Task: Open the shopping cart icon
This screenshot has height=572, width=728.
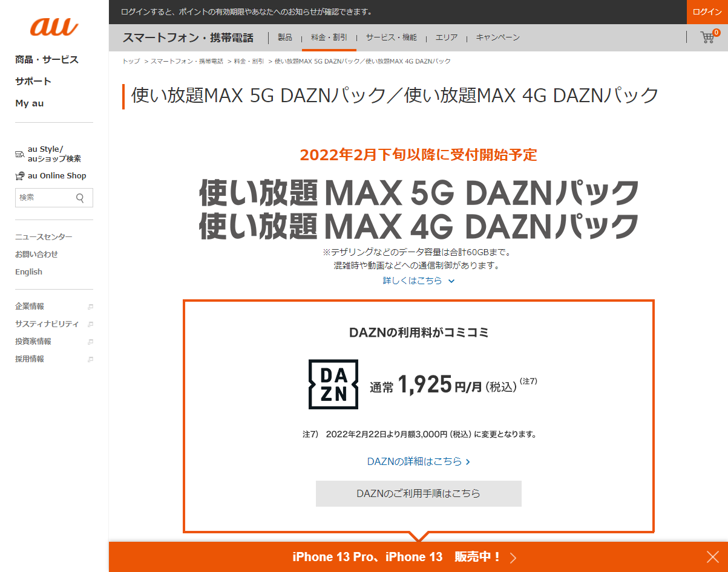Action: click(x=707, y=37)
